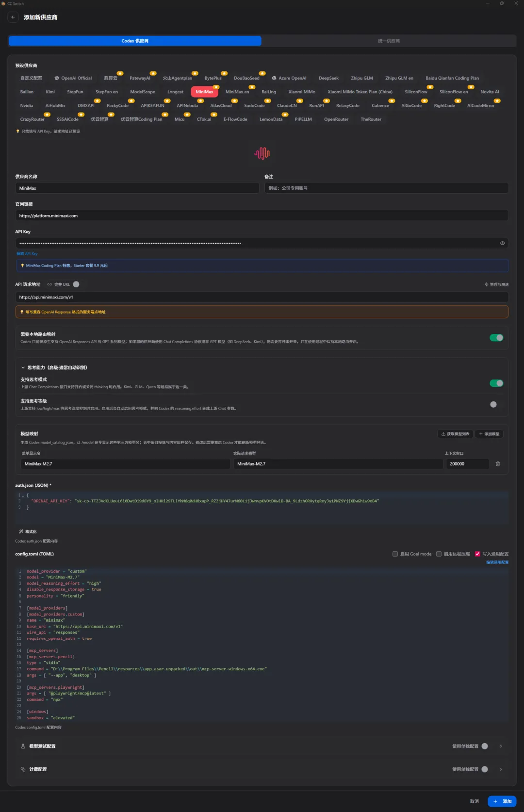Toggle 使用单独配置 for 模型测试配置

coord(488,746)
